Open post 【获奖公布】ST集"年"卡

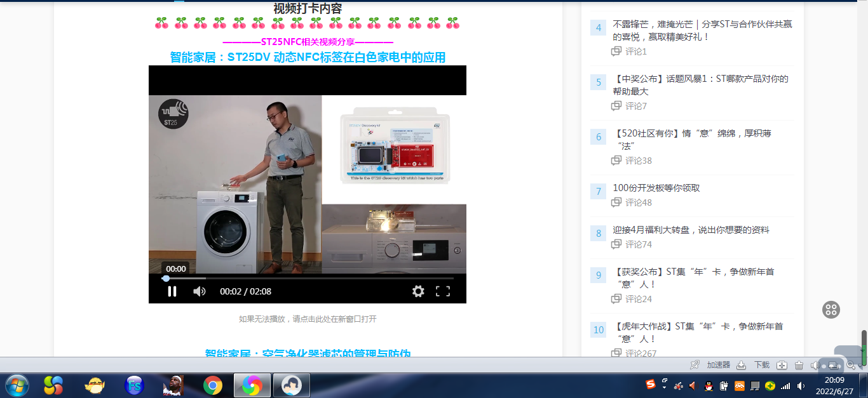tap(693, 278)
